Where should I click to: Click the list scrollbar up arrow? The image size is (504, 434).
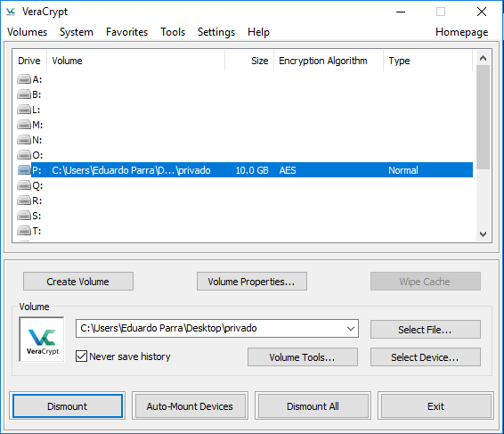(483, 58)
